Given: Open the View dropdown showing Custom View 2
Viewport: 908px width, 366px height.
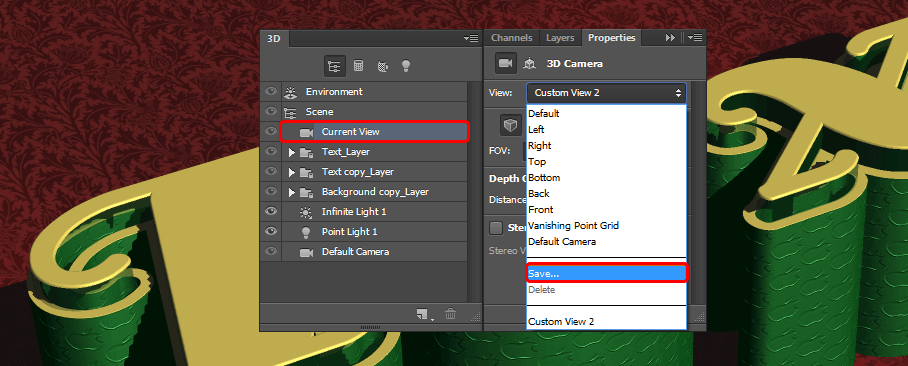Looking at the screenshot, I should pos(606,93).
